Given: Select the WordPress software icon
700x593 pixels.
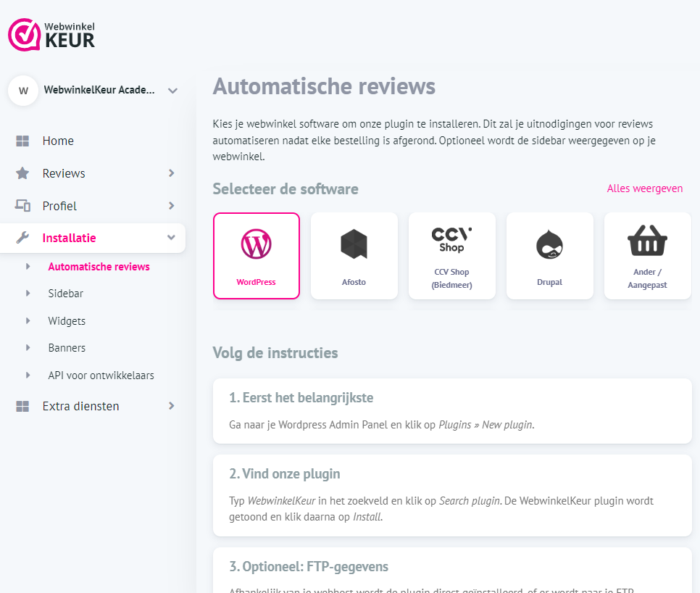Looking at the screenshot, I should pyautogui.click(x=256, y=244).
